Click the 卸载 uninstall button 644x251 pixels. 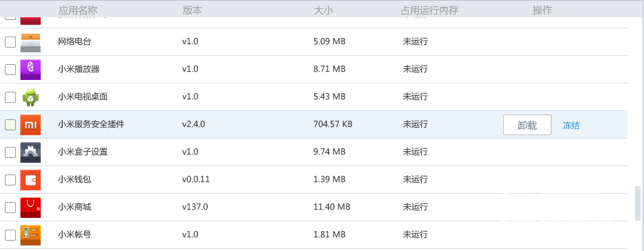click(x=527, y=125)
